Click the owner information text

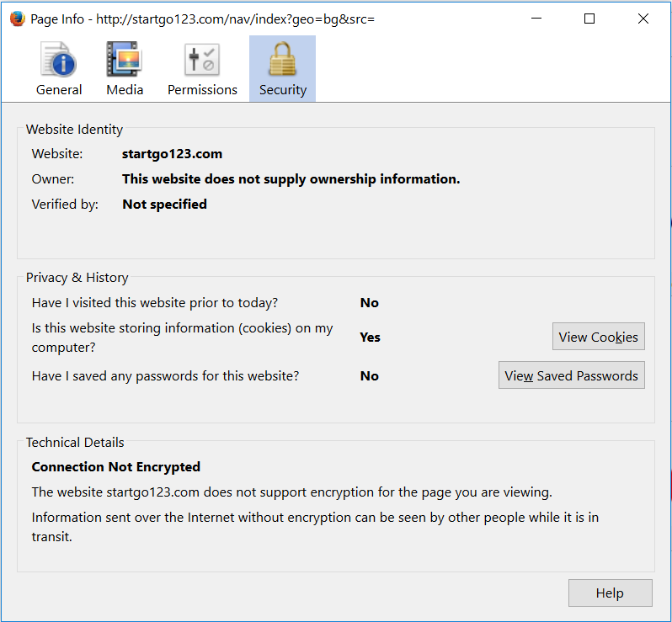pyautogui.click(x=291, y=179)
